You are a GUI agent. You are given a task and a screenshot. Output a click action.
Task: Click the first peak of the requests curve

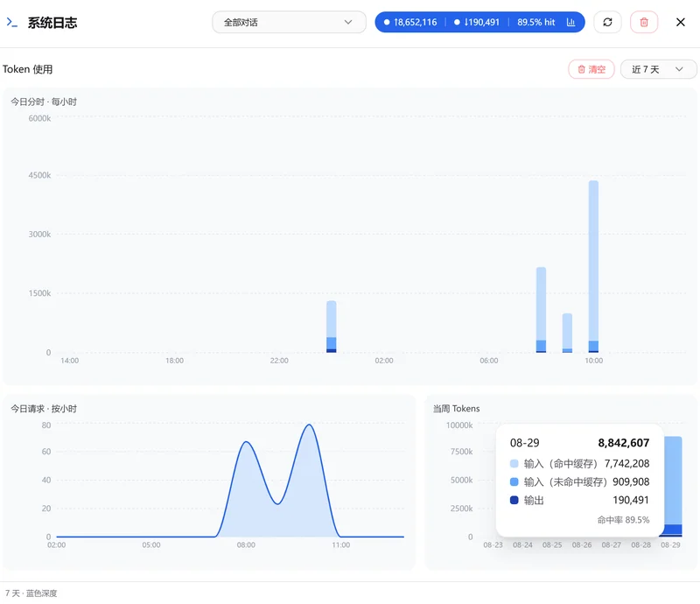(x=247, y=442)
